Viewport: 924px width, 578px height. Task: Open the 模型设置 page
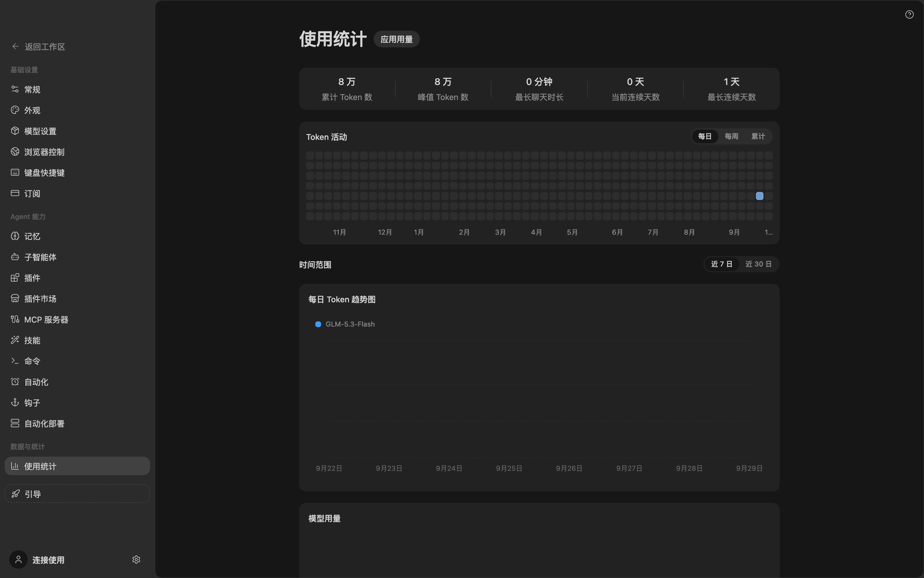tap(77, 131)
